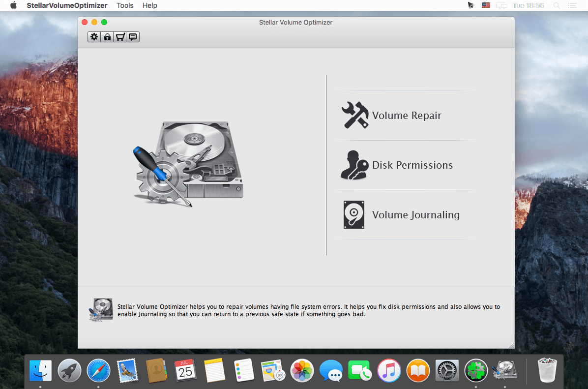This screenshot has height=389, width=588.
Task: Open Maps in the Dock
Action: click(273, 370)
